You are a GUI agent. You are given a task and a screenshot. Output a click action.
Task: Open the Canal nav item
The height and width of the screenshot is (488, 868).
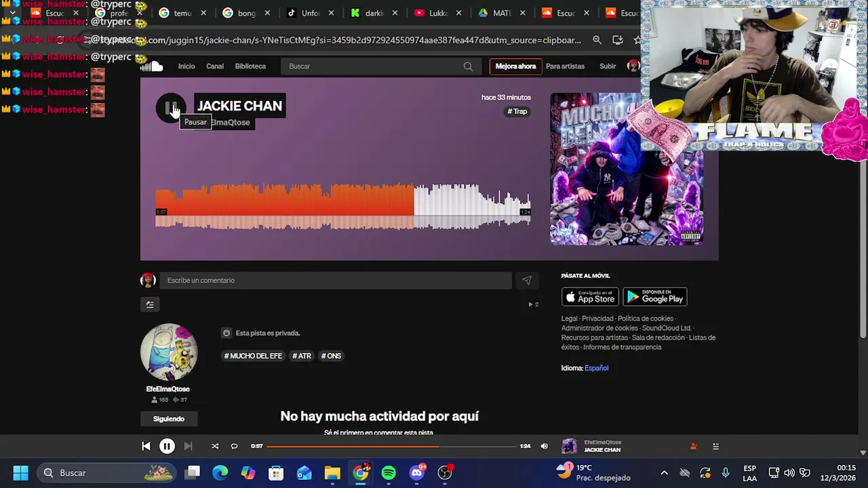[x=215, y=66]
